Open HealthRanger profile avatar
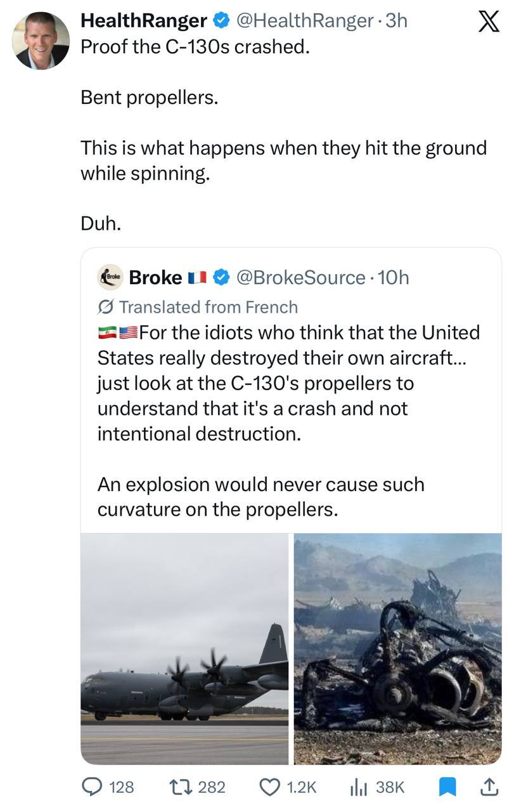 pyautogui.click(x=41, y=41)
